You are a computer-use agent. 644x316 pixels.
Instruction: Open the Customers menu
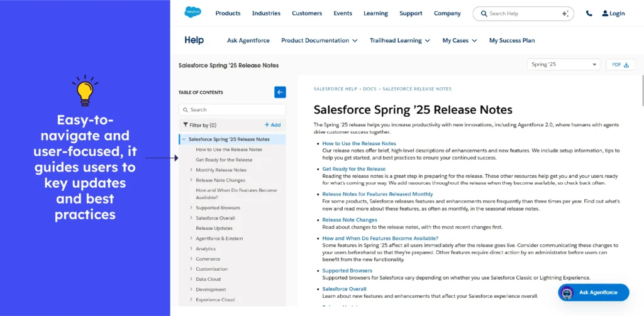307,14
